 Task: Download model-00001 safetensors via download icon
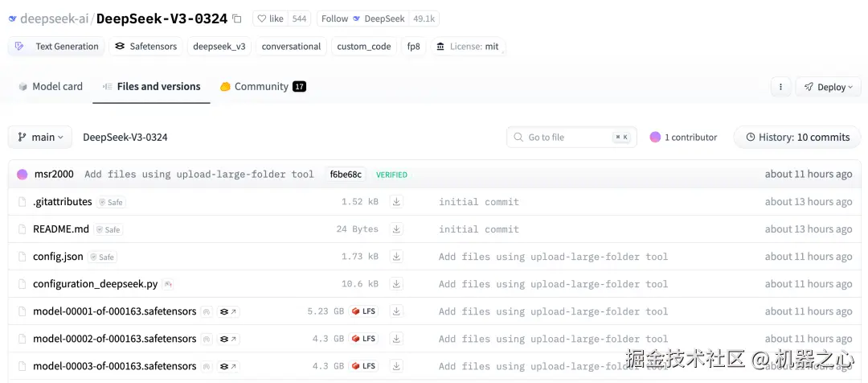(396, 311)
